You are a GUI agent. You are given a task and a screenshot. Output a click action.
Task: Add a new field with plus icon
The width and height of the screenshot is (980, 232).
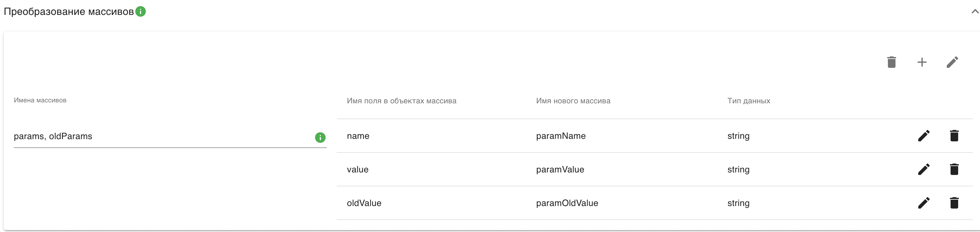point(922,62)
